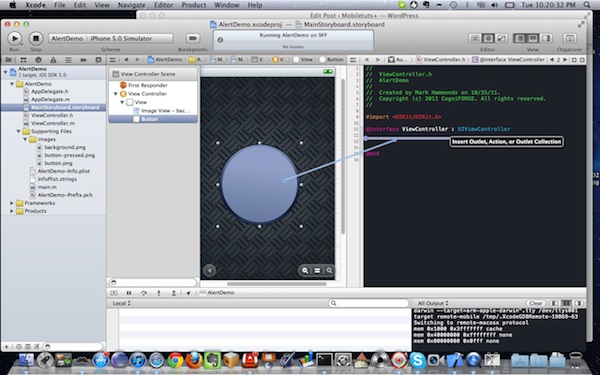Toggle the Navigator pane view button

519,38
